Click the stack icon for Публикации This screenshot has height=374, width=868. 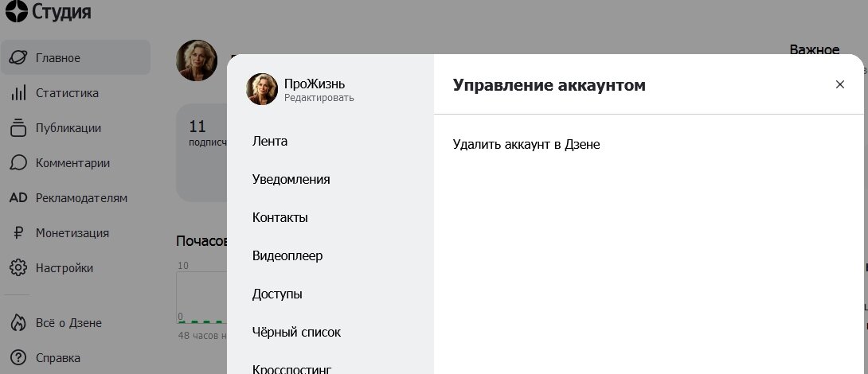(18, 128)
